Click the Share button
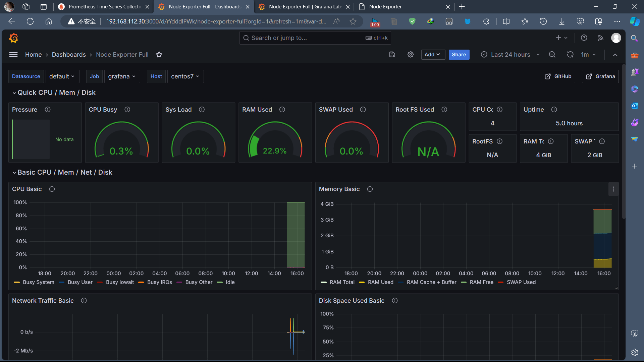 [459, 55]
